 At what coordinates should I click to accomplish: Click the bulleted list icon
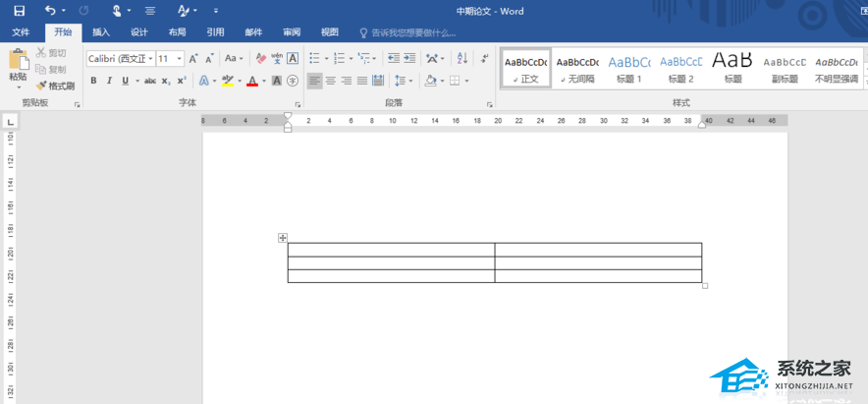pyautogui.click(x=312, y=59)
